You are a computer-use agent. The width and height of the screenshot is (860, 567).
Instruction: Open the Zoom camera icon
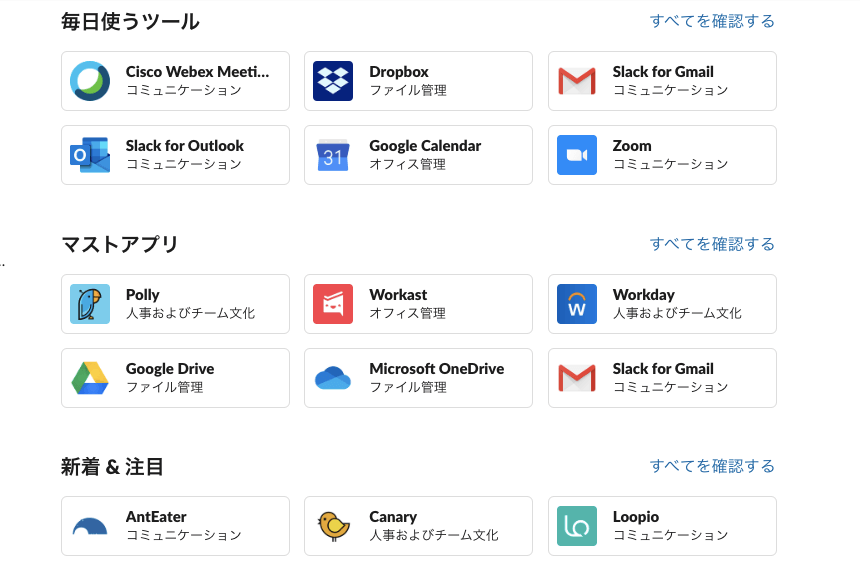click(x=577, y=155)
